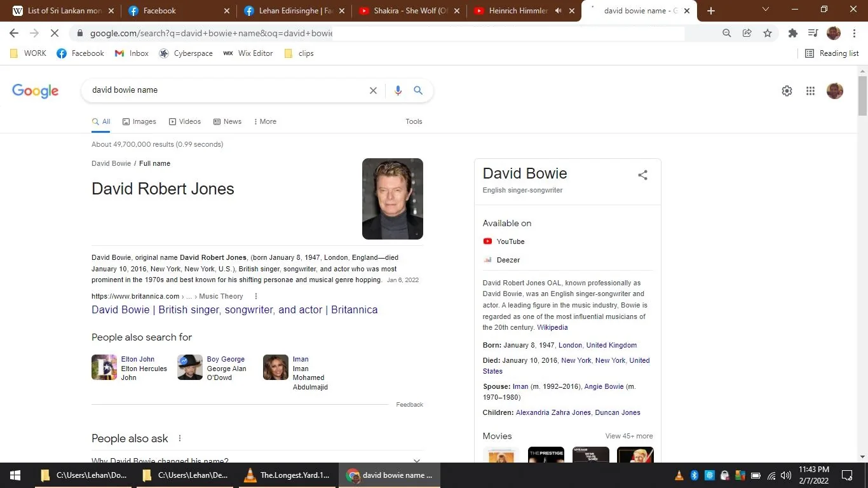
Task: Share the David Bowie knowledge panel
Action: (643, 175)
